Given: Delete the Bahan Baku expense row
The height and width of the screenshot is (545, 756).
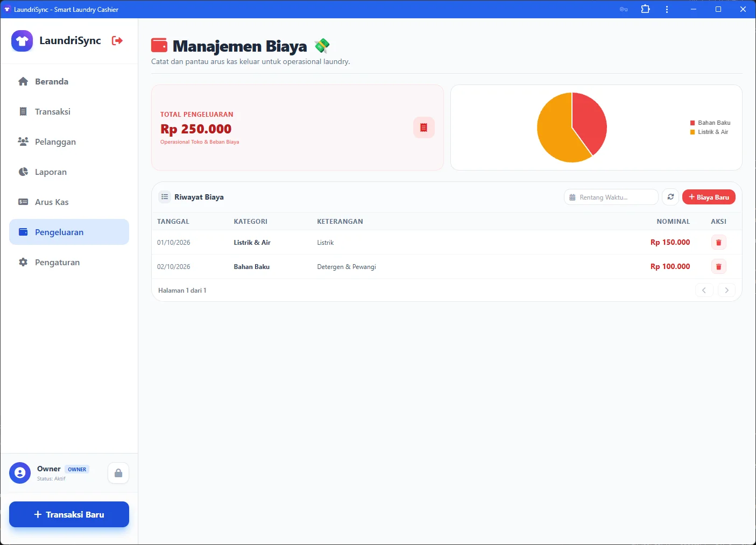Looking at the screenshot, I should 718,266.
